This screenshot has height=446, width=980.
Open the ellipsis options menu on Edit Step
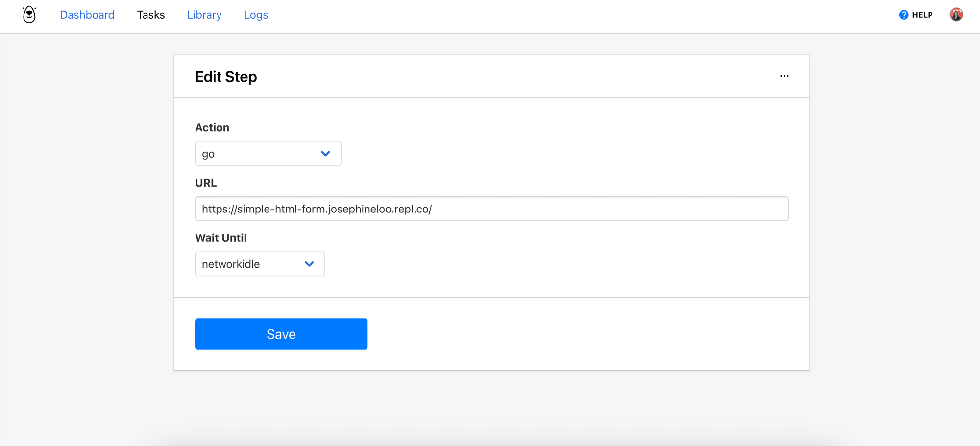pyautogui.click(x=784, y=76)
